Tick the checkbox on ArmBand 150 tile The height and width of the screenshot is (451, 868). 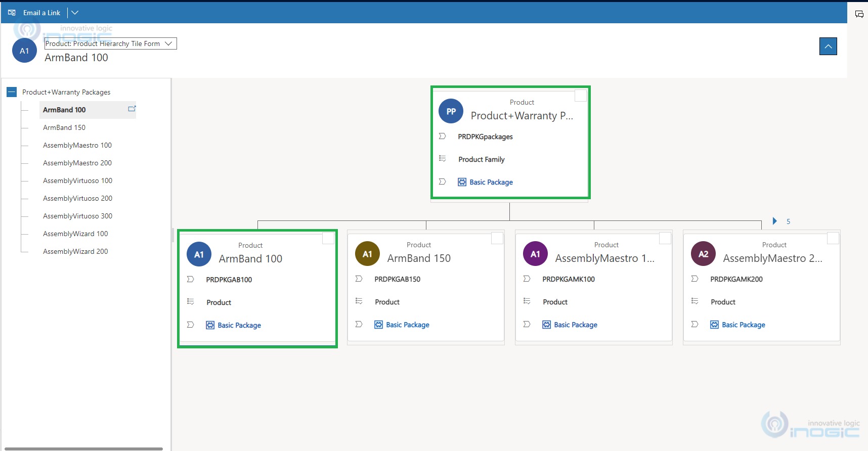pos(497,238)
